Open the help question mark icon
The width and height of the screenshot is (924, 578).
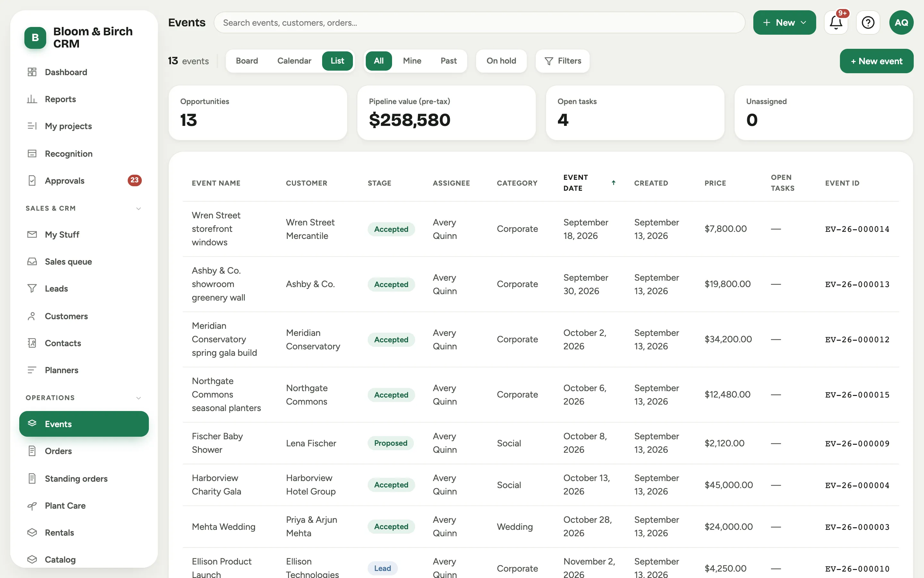[868, 22]
